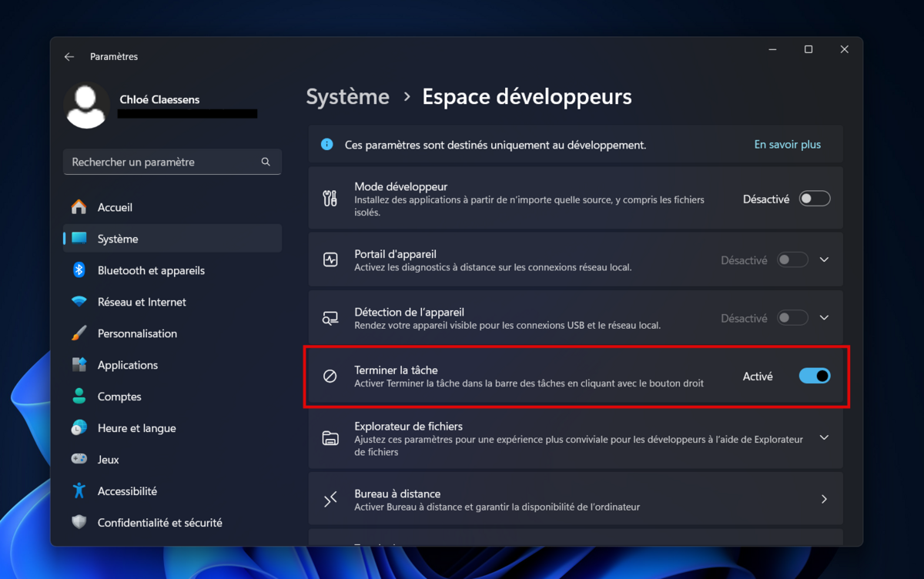Click the Accueil home icon
Viewport: 924px width, 579px height.
79,207
